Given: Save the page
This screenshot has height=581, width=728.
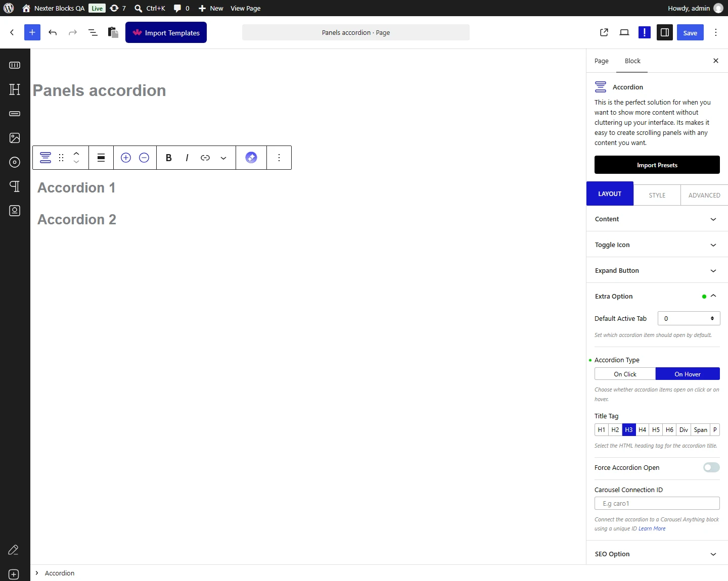Looking at the screenshot, I should pos(690,32).
